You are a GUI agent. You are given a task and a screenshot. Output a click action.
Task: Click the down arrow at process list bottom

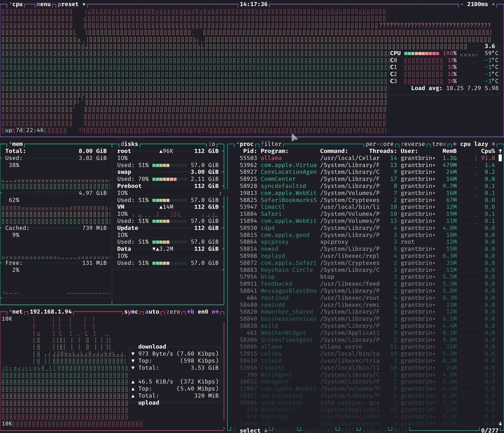(500, 423)
